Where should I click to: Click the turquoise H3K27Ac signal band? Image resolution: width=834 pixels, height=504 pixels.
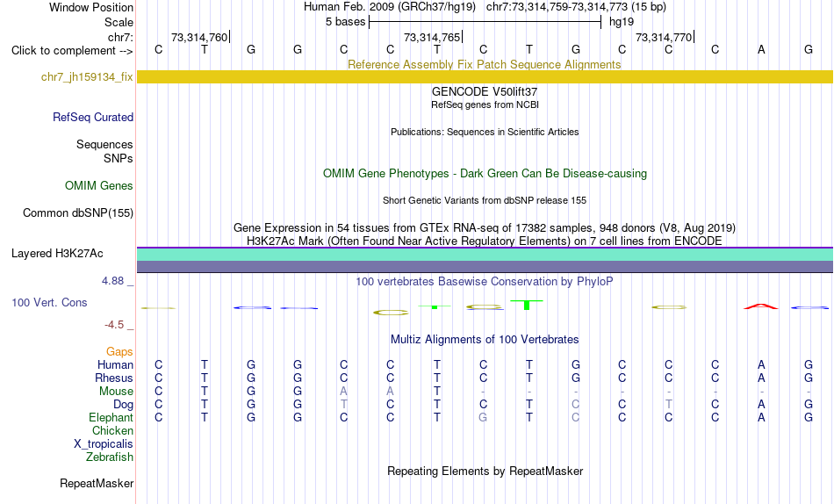485,255
